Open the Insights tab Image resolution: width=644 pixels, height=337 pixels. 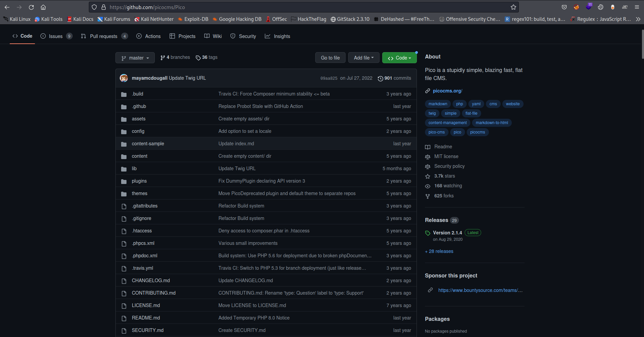(x=278, y=36)
